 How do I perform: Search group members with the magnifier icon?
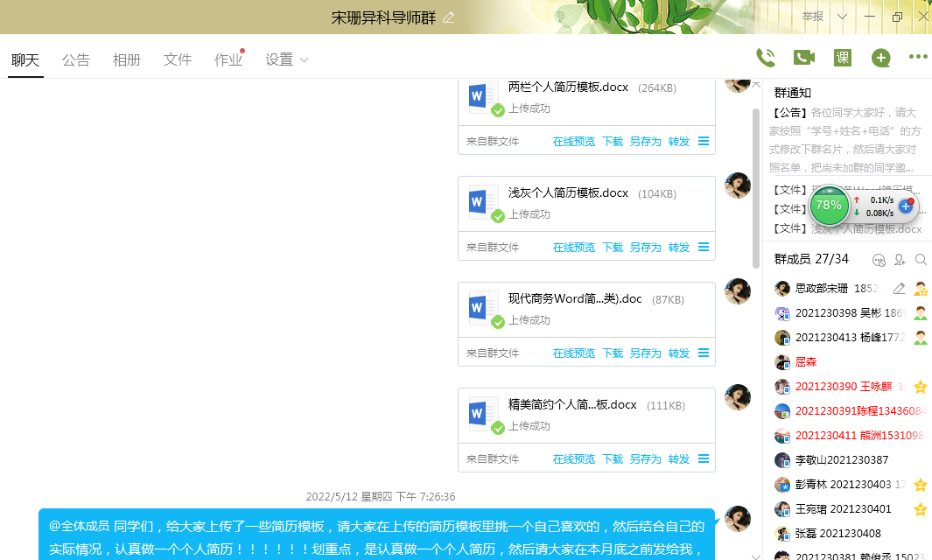[x=921, y=260]
